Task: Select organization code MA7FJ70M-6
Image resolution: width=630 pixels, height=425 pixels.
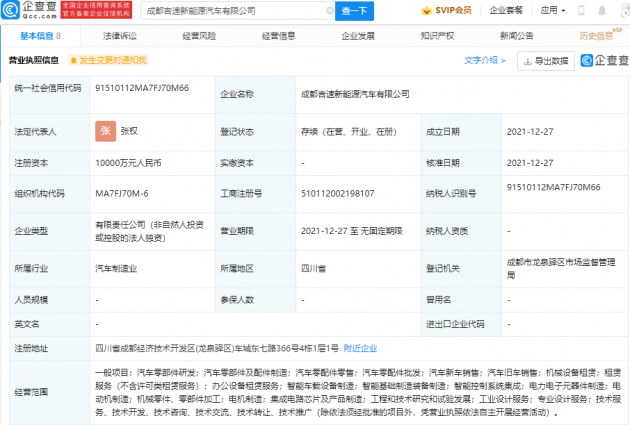Action: (x=122, y=194)
